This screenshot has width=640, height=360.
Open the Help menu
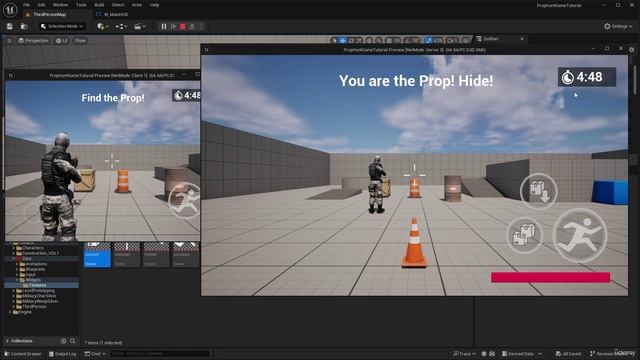pos(154,5)
